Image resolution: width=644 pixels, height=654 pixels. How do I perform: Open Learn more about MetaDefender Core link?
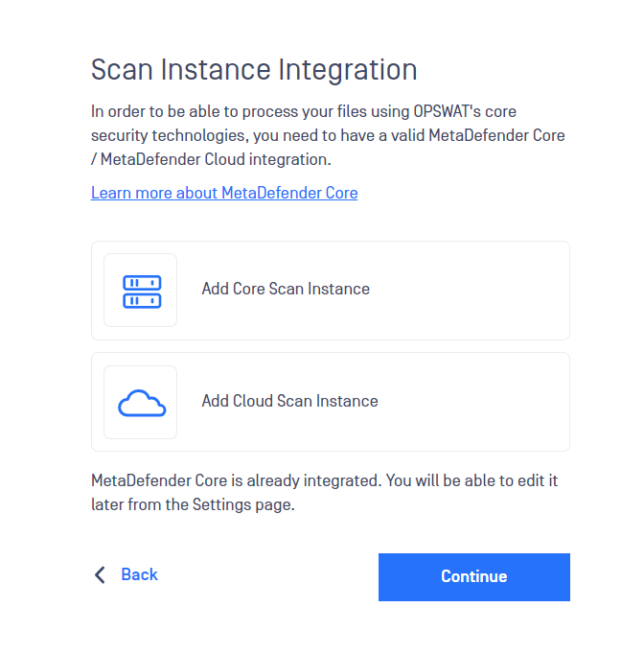point(224,193)
